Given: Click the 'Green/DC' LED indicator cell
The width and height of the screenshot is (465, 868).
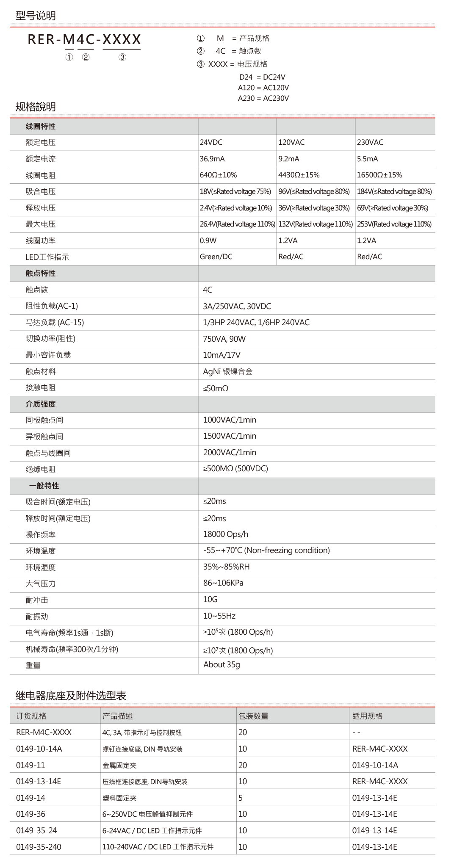Looking at the screenshot, I should [x=216, y=257].
